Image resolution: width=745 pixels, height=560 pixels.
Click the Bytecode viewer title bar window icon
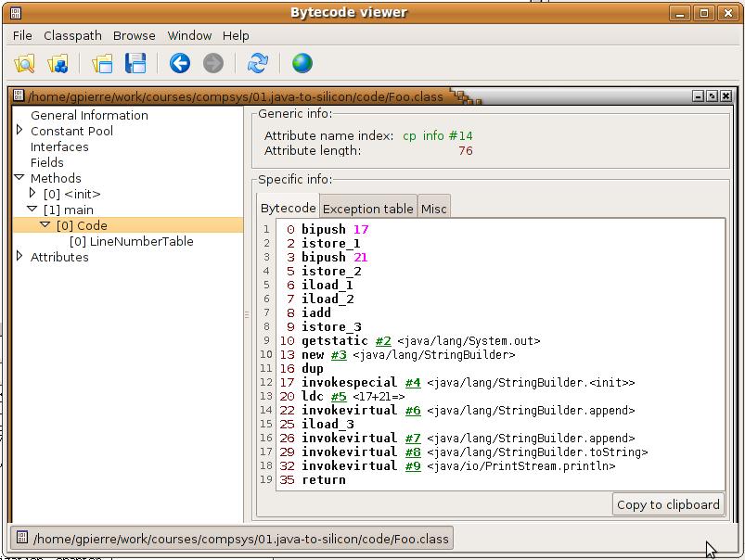click(15, 13)
